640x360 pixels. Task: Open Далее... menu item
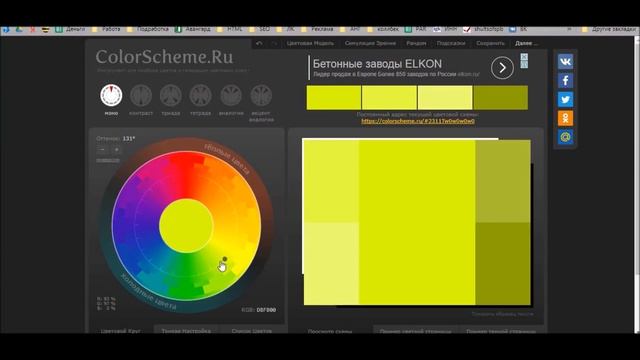click(526, 43)
